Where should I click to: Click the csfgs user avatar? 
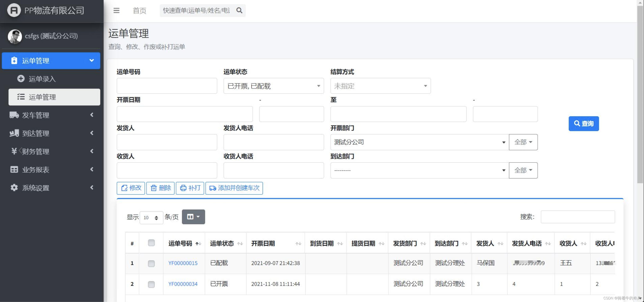(x=15, y=36)
